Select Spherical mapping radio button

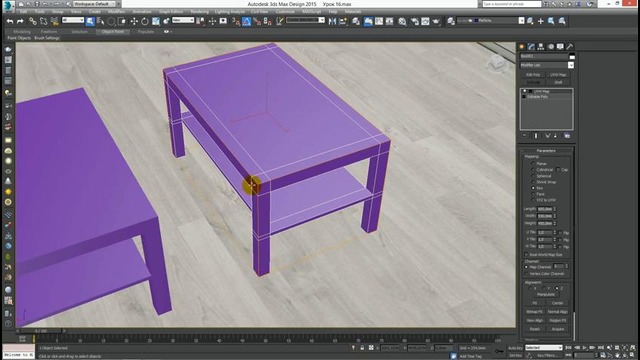coord(533,176)
